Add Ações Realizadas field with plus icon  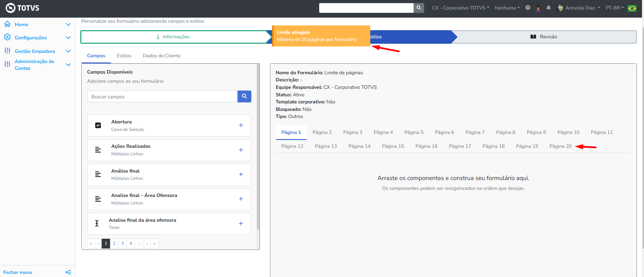tap(241, 150)
